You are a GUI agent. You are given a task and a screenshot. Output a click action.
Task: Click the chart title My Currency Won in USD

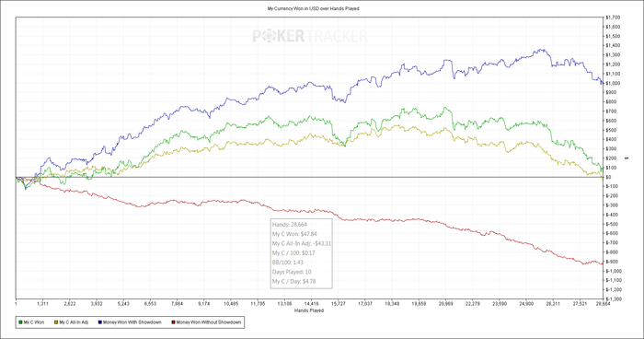(314, 8)
